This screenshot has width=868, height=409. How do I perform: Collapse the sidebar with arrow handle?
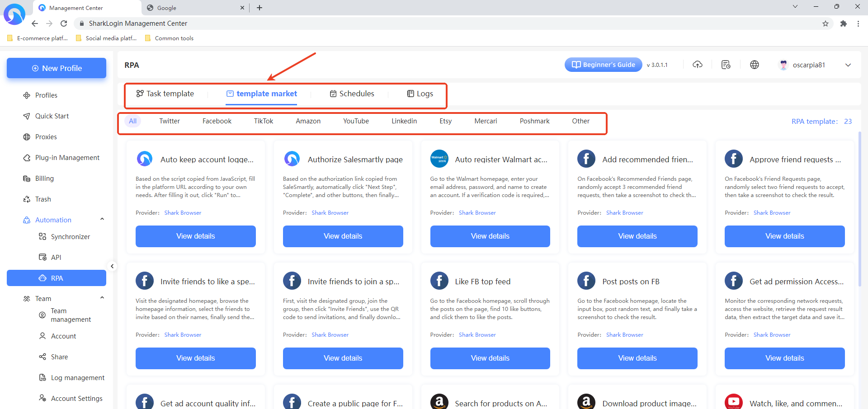point(112,266)
